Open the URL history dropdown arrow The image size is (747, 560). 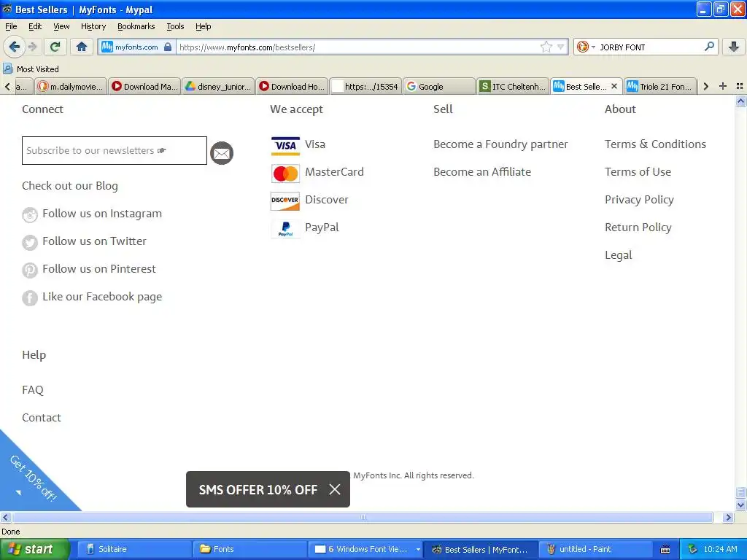tap(561, 47)
